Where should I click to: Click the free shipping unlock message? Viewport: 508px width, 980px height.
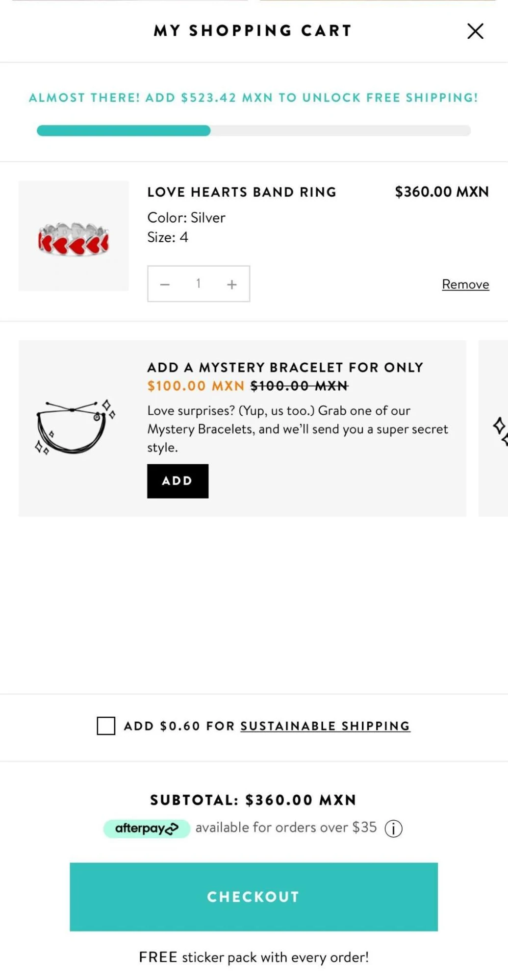254,98
